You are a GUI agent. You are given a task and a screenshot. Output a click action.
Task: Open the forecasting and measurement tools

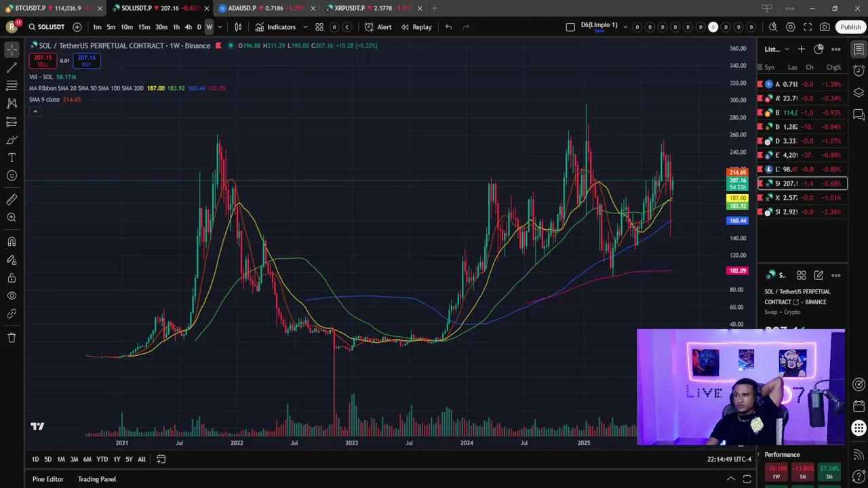point(12,122)
